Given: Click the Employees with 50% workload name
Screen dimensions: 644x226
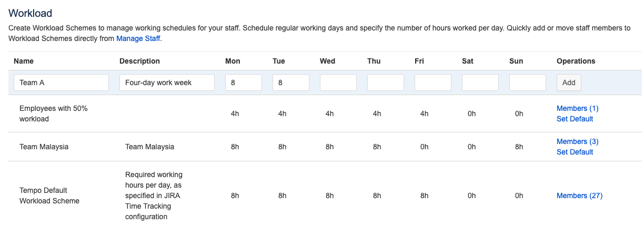Looking at the screenshot, I should [53, 114].
